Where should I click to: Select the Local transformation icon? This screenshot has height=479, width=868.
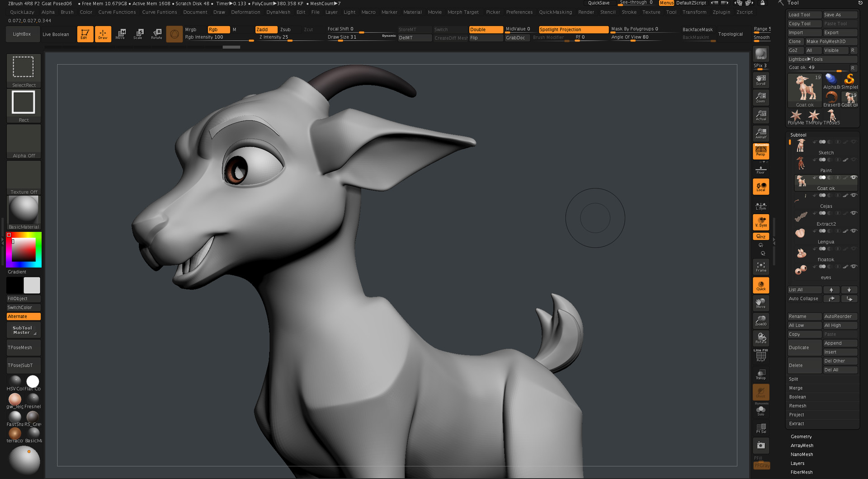coord(761,186)
